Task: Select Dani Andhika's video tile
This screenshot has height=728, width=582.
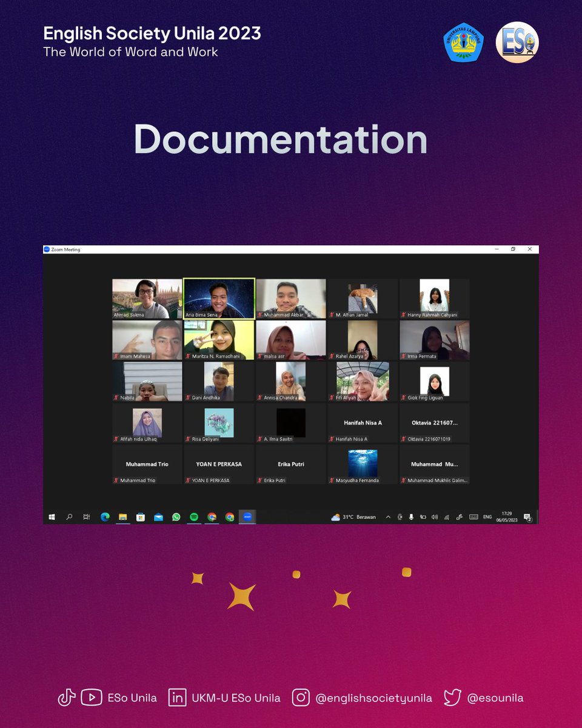Action: (x=219, y=382)
